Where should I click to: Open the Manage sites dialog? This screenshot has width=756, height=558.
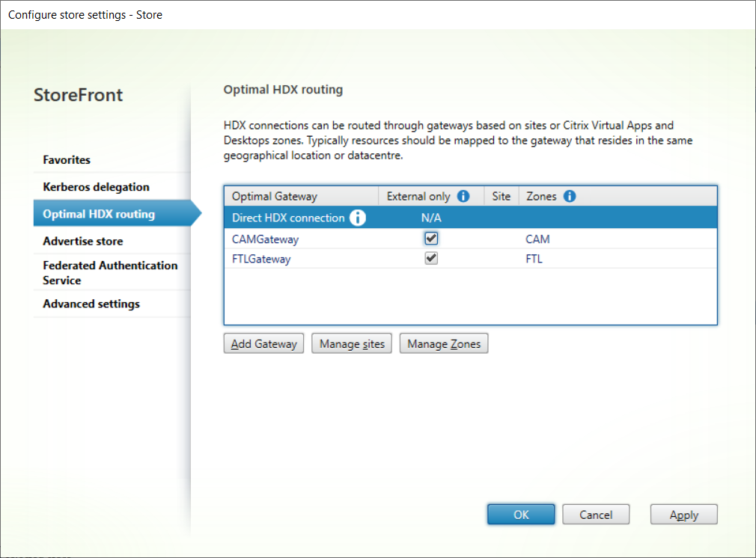[x=352, y=344]
